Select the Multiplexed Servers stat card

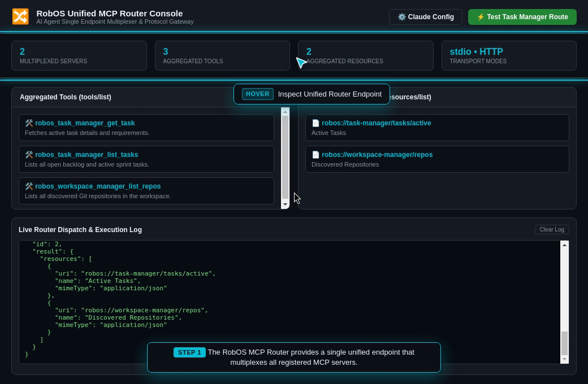(79, 55)
